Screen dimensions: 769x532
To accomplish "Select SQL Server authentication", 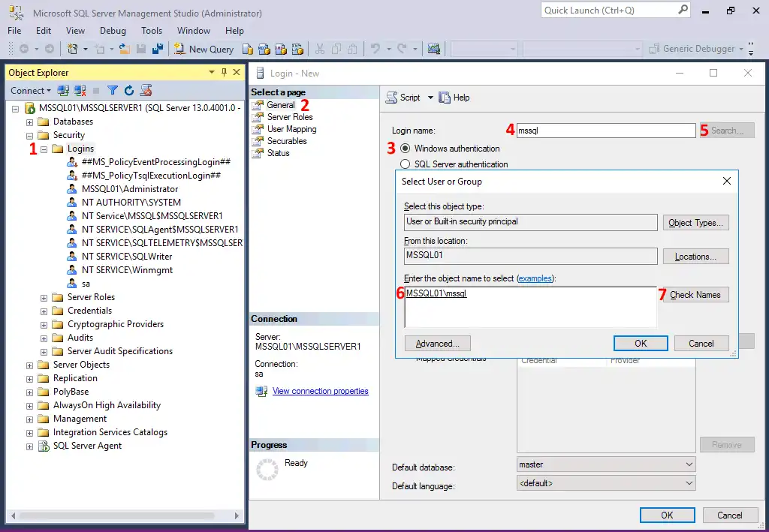I will pyautogui.click(x=404, y=164).
